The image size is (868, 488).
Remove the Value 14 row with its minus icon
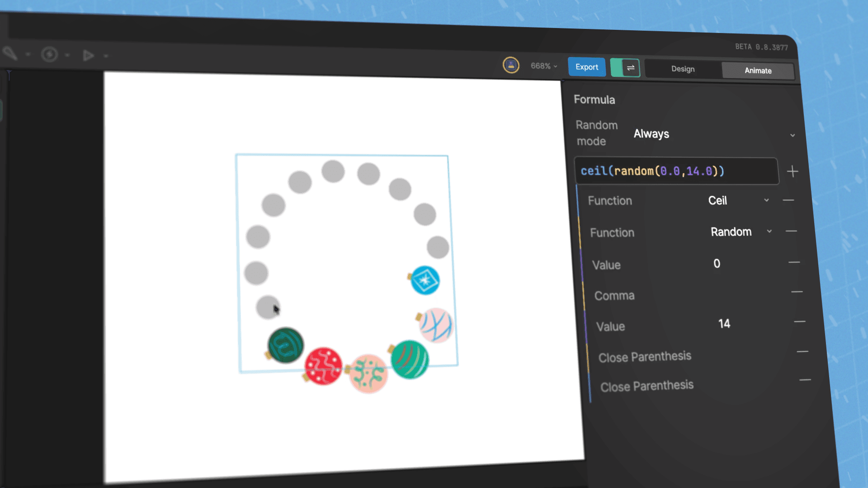click(x=799, y=322)
